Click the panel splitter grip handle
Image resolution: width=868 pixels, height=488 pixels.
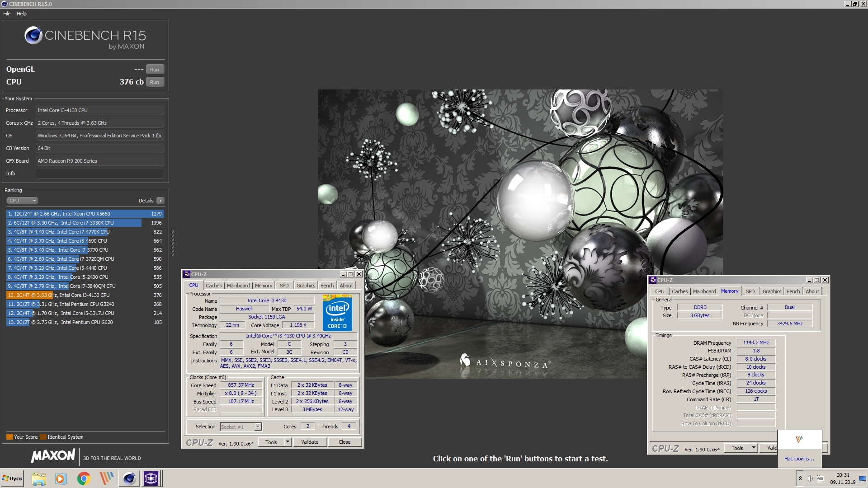[173, 243]
